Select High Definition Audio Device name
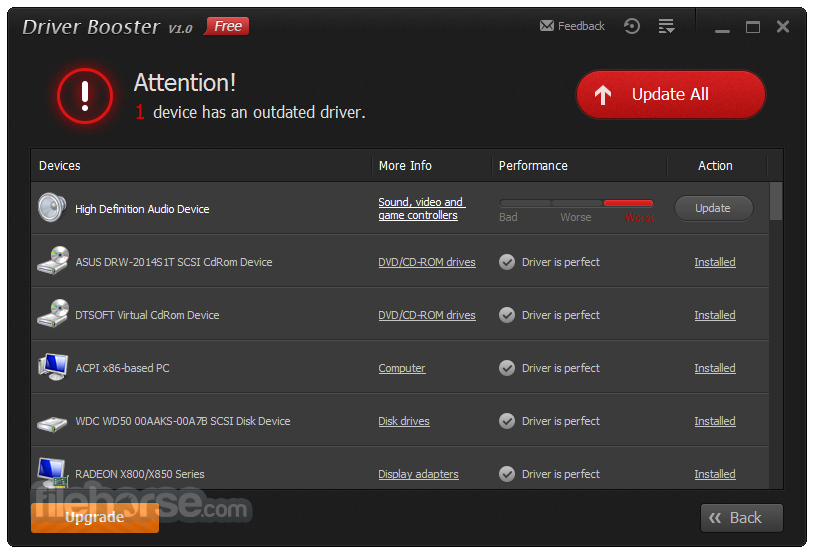 click(142, 209)
